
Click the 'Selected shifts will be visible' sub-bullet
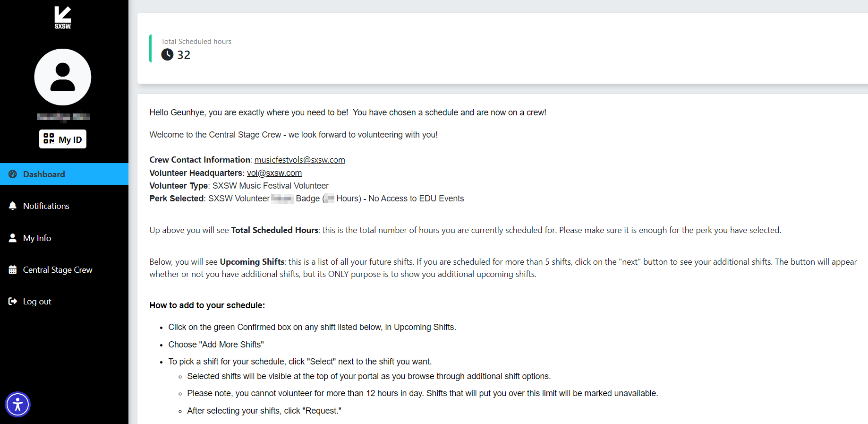[369, 376]
